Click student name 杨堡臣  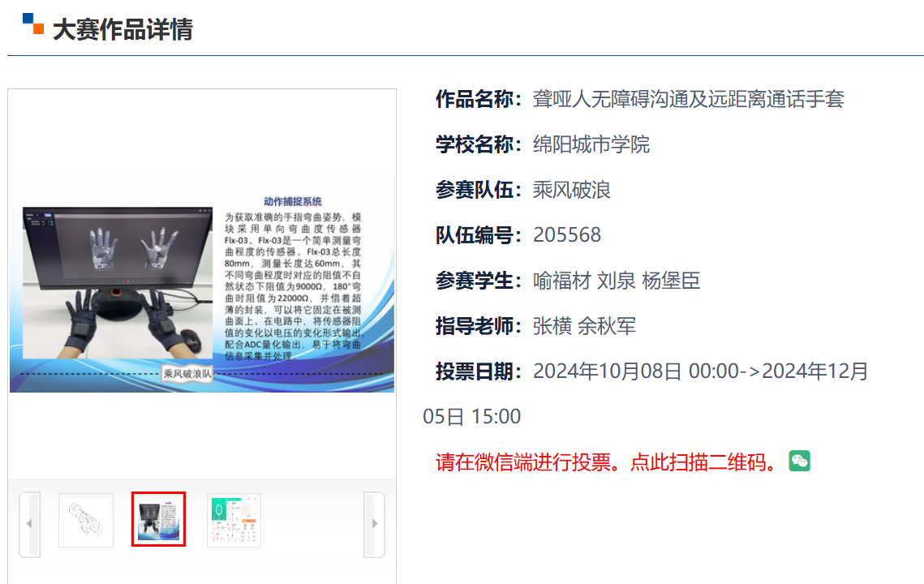(x=671, y=281)
